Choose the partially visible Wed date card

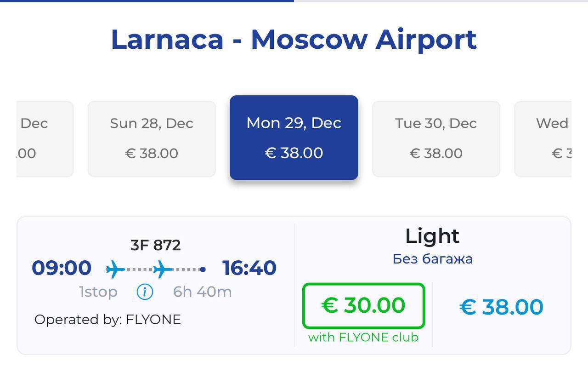click(x=543, y=138)
